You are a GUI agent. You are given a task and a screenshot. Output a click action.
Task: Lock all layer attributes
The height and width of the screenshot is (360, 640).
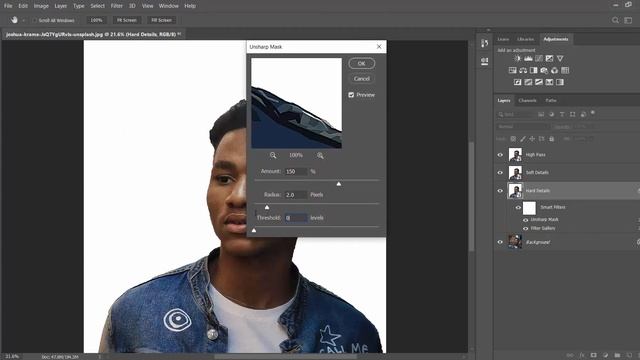click(551, 139)
